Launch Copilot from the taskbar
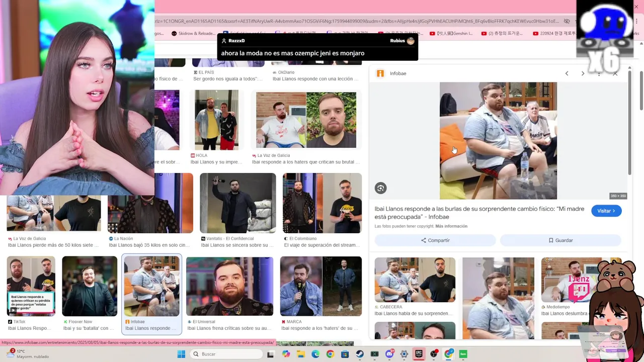 coord(286,354)
